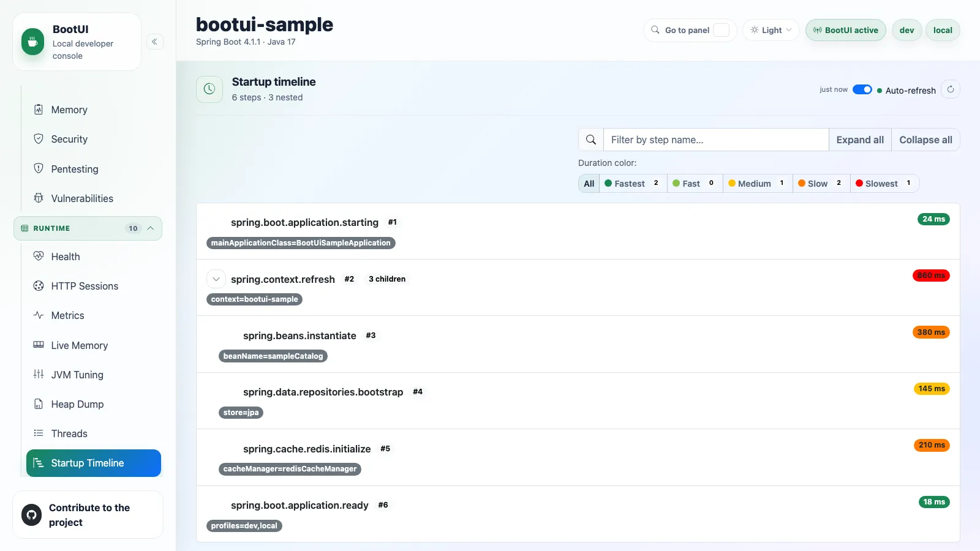Filter by Fastest duration color
This screenshot has width=980, height=551.
point(633,184)
